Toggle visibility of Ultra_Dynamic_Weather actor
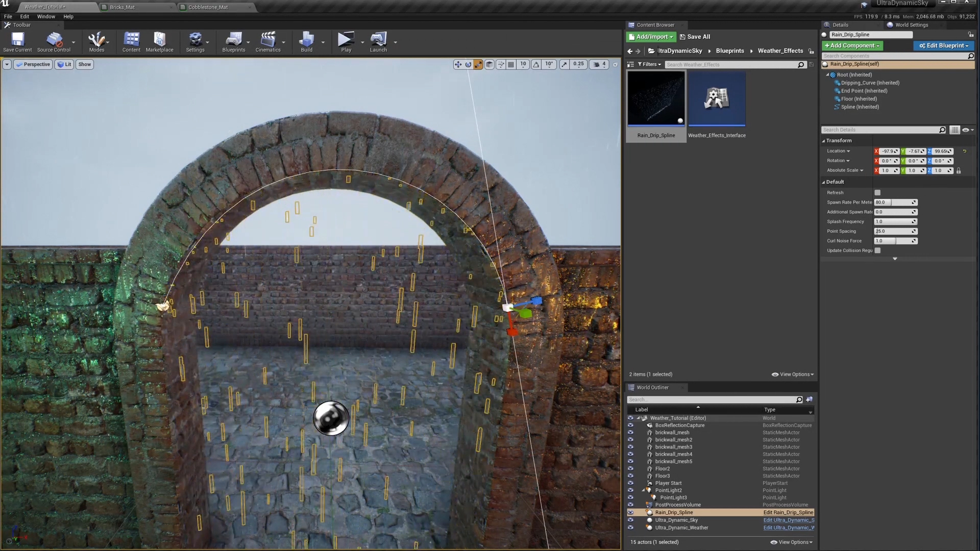 pos(630,528)
